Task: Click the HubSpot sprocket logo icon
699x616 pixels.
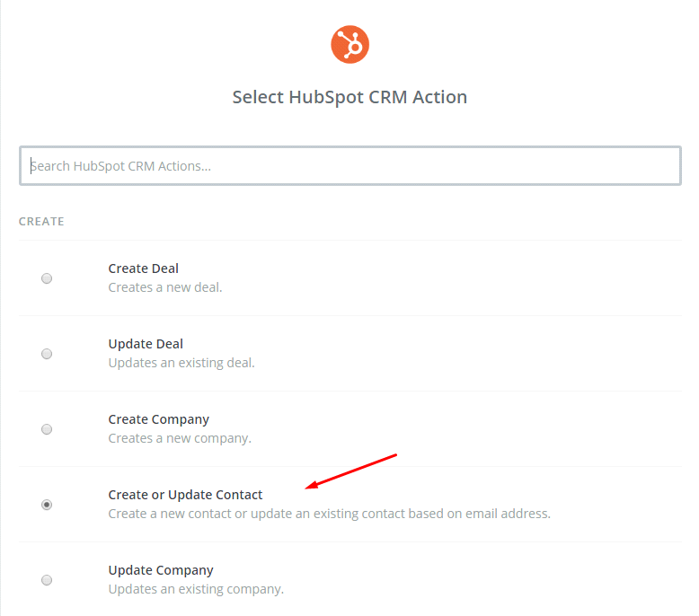Action: click(349, 44)
